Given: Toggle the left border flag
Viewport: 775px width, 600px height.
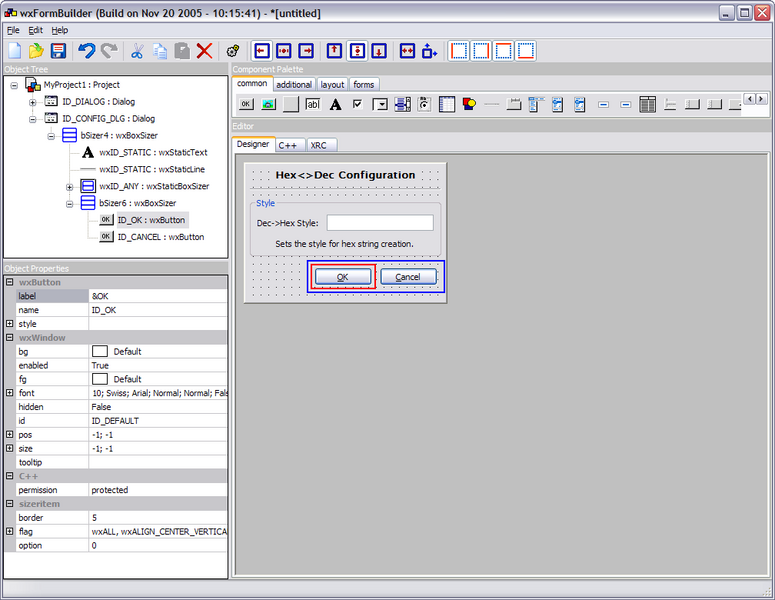Looking at the screenshot, I should 459,51.
